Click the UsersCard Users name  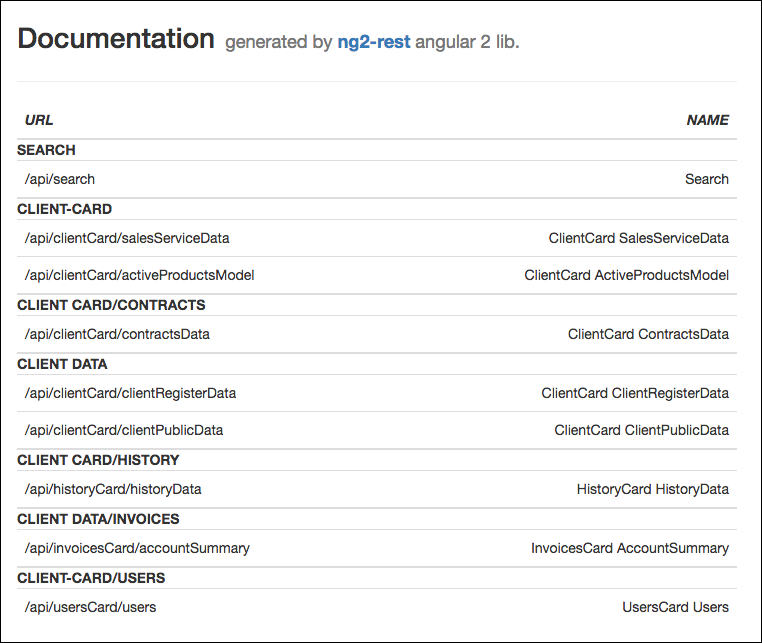click(x=675, y=607)
